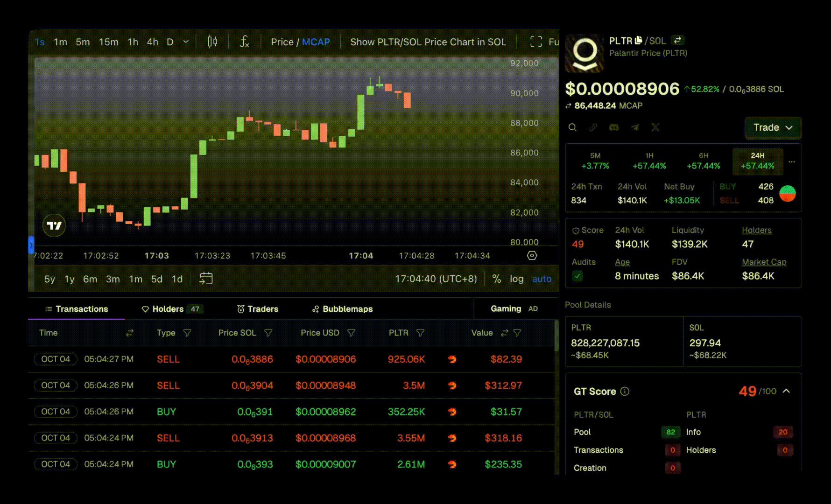Enter fullscreen chart mode
831x504 pixels.
pyautogui.click(x=535, y=42)
